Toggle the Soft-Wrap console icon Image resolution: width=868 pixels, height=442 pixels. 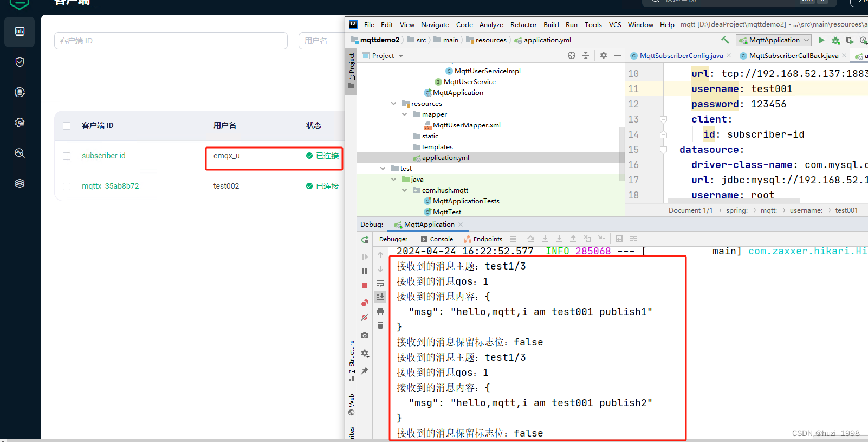coord(380,283)
